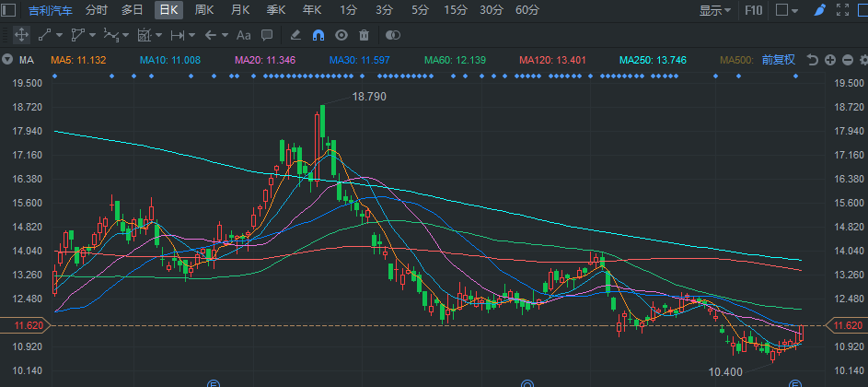Click the F10 company info button
Screen dimensions: 868x387
coord(753,10)
